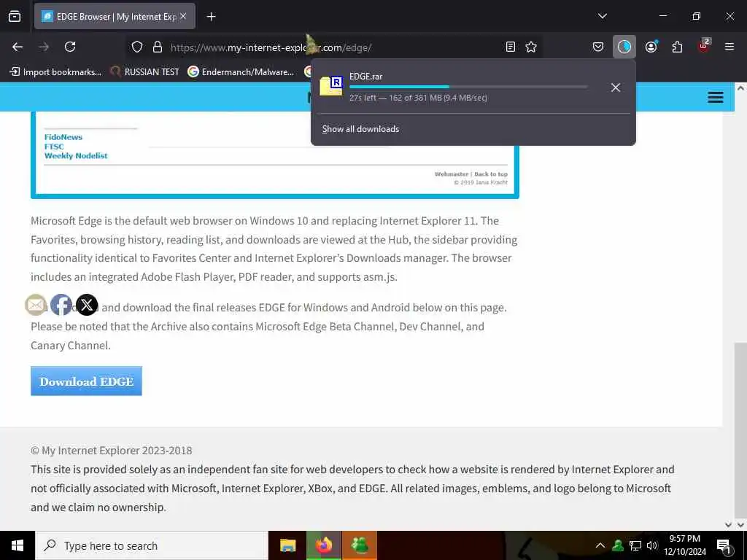Click the EDGE.rar archive file icon
747x560 pixels.
tap(331, 86)
